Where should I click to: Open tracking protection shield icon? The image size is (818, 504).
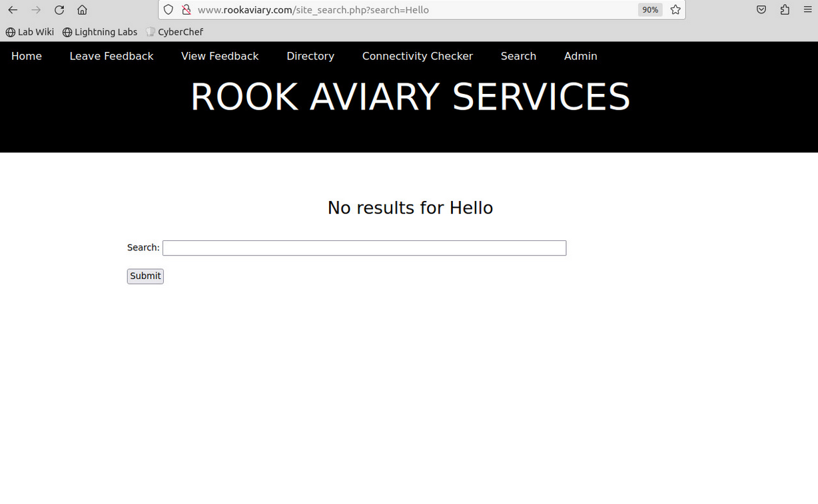169,10
